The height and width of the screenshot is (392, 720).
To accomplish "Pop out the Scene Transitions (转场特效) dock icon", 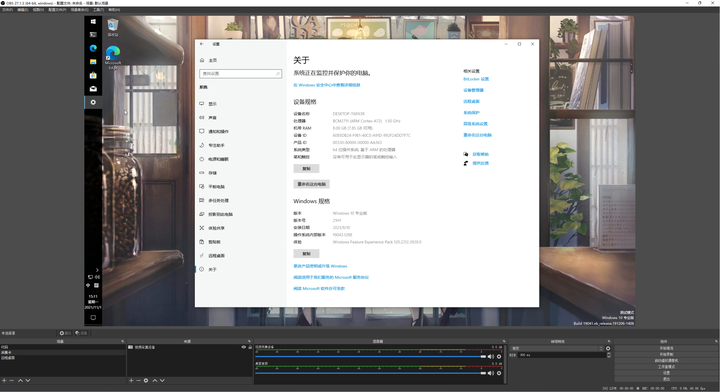I will coord(609,342).
